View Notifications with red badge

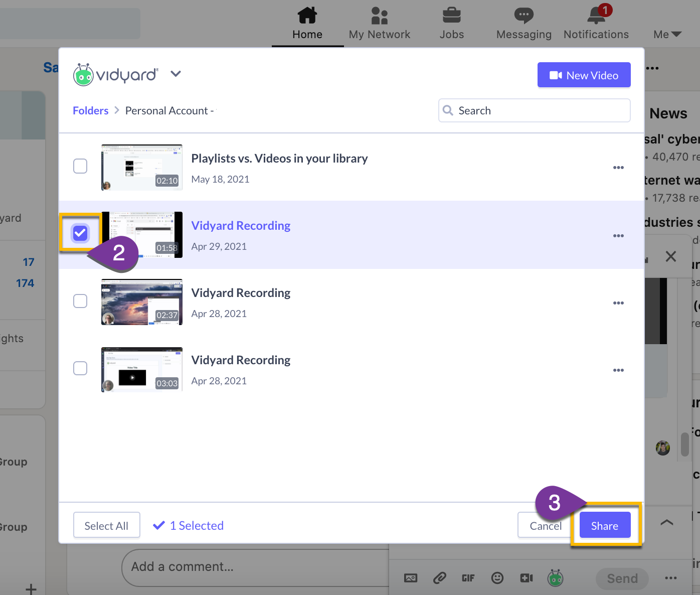click(x=596, y=24)
